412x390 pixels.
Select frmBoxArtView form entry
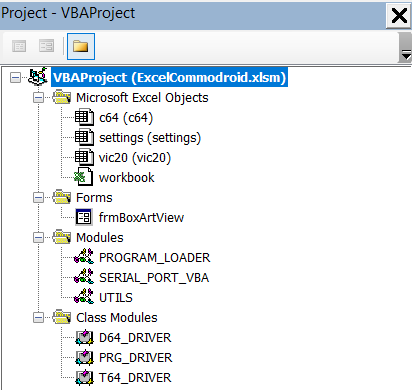point(141,218)
